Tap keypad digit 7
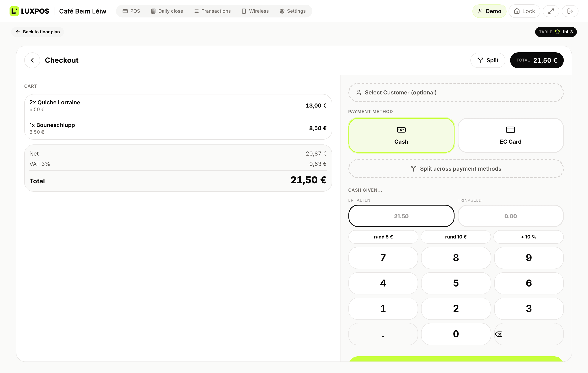 (383, 258)
